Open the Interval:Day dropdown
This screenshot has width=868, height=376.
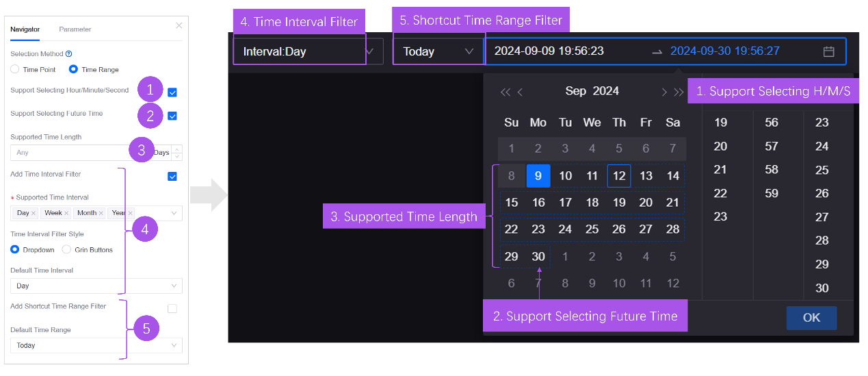click(308, 51)
